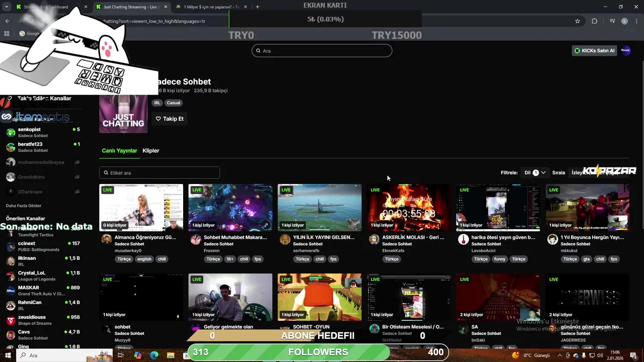Open the browser extensions puzzle icon

(x=594, y=21)
